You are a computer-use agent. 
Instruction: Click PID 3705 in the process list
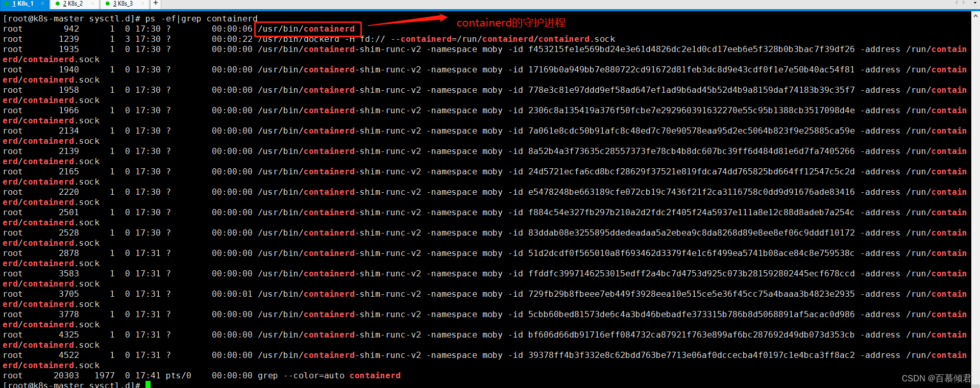pos(69,294)
